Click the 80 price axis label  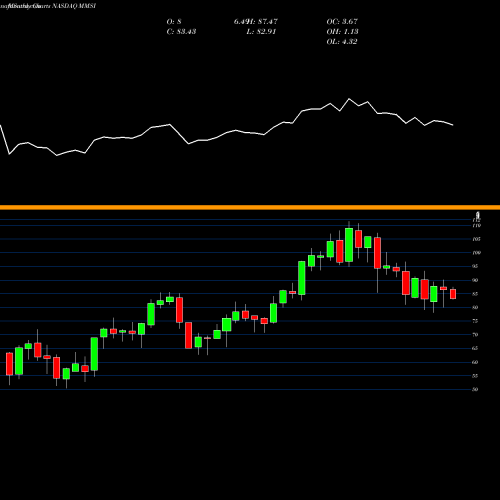click(475, 307)
